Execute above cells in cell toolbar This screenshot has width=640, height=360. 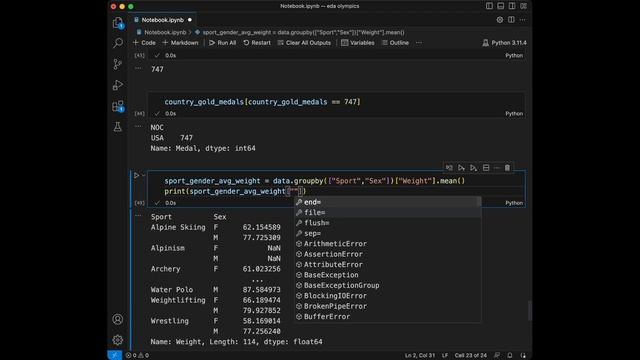(x=461, y=168)
